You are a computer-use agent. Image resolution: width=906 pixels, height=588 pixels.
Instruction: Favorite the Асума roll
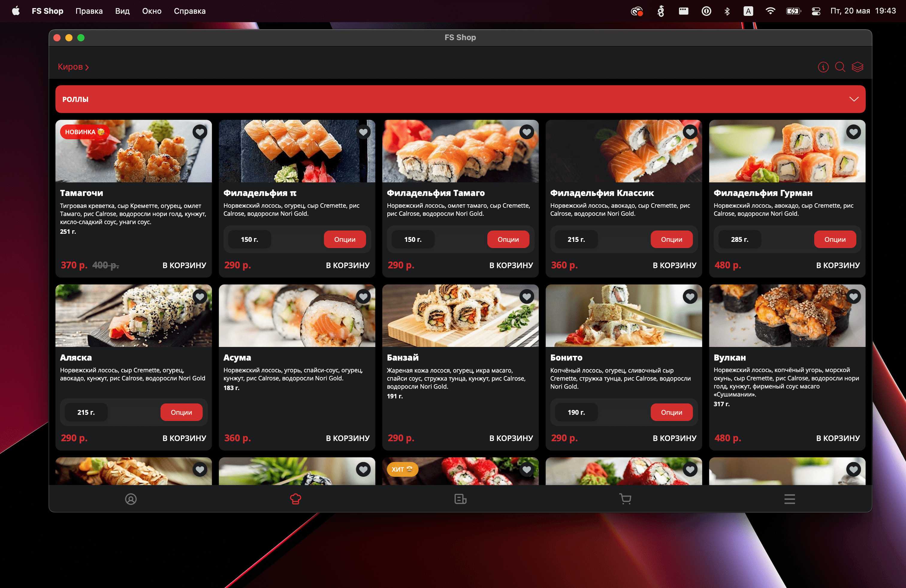363,297
